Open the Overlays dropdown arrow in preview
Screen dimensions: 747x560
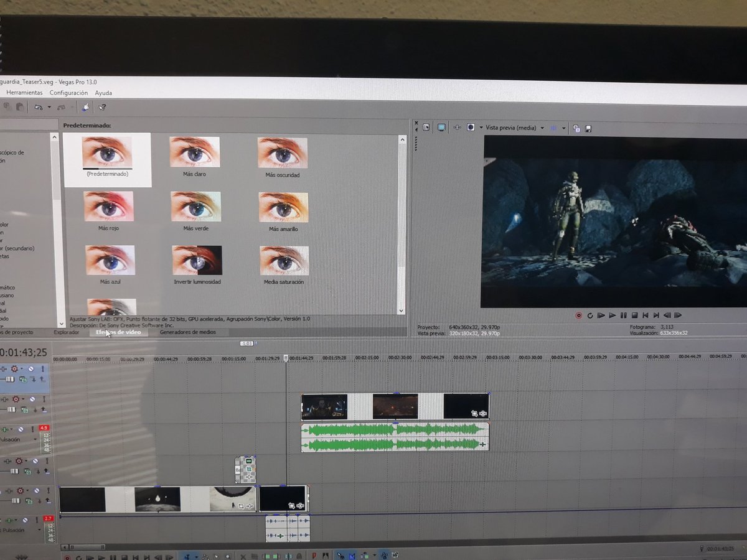[563, 128]
